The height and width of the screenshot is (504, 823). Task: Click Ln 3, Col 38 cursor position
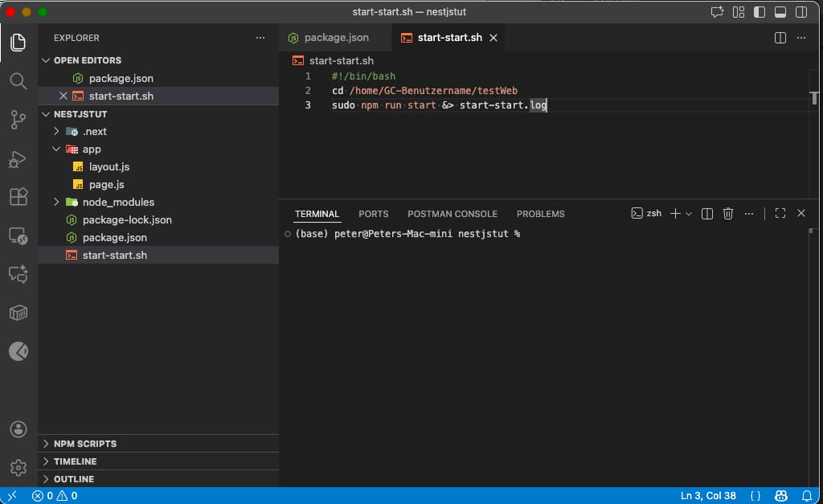tap(708, 496)
